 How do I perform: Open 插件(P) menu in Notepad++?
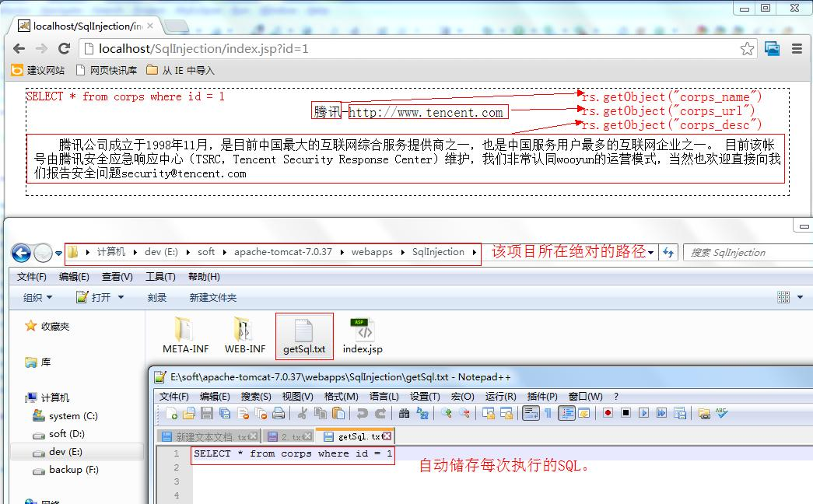541,397
